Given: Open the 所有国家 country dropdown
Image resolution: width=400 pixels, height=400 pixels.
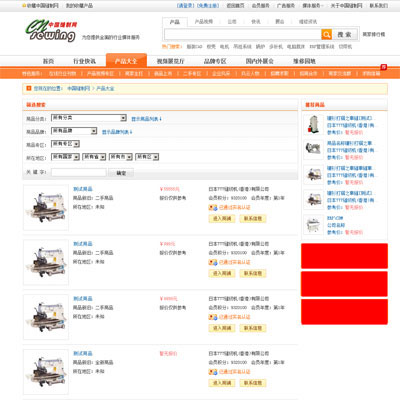Looking at the screenshot, I should [x=65, y=157].
